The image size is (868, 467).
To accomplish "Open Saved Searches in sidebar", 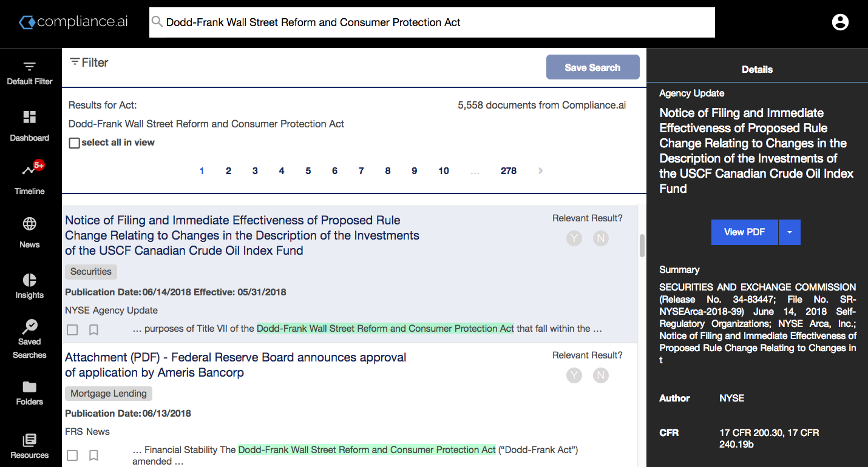I will pyautogui.click(x=30, y=340).
